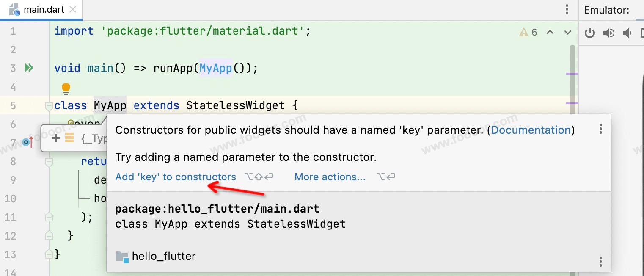Click "Add 'key' to constructors" quick fix
The width and height of the screenshot is (644, 276).
(x=176, y=177)
